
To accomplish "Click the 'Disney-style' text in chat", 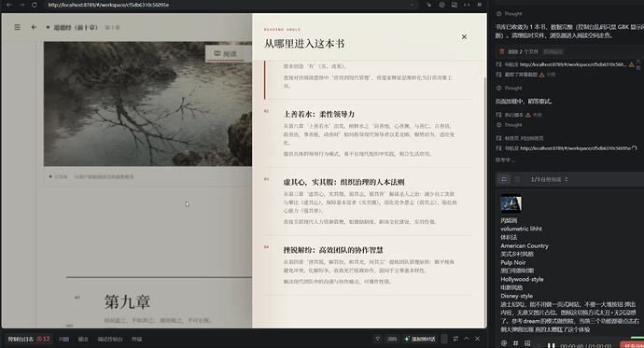I will [516, 296].
